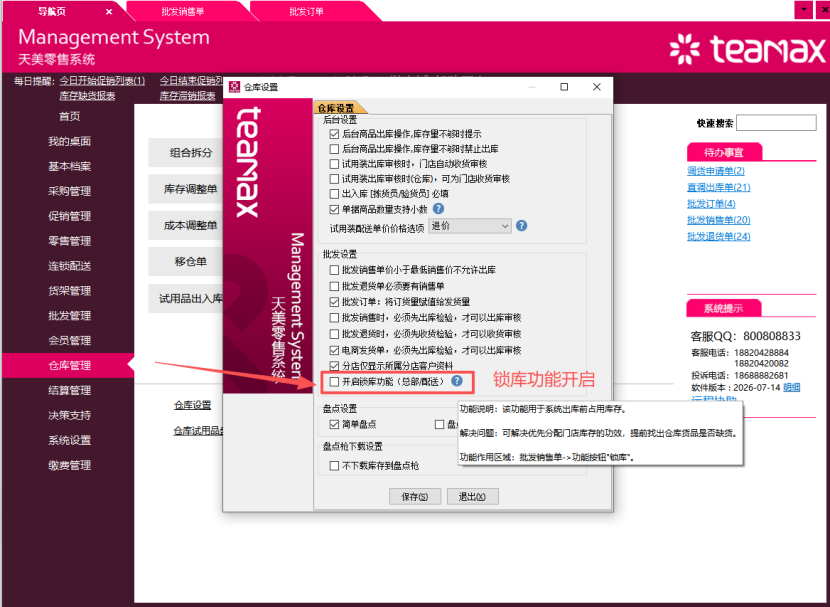Open the 今日开始促销列表(1) link
Viewport: 830px width, 607px height.
coord(102,81)
